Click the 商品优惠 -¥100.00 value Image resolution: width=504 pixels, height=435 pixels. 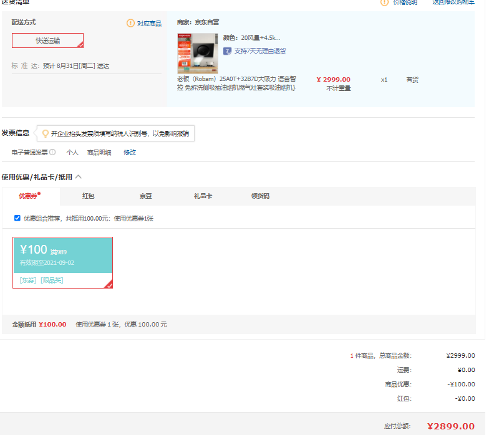(461, 385)
